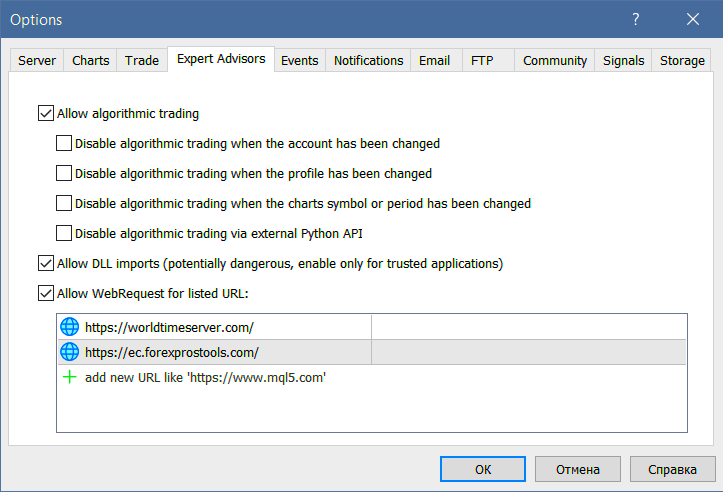
Task: Click the green plus add-URL icon
Action: tap(70, 378)
